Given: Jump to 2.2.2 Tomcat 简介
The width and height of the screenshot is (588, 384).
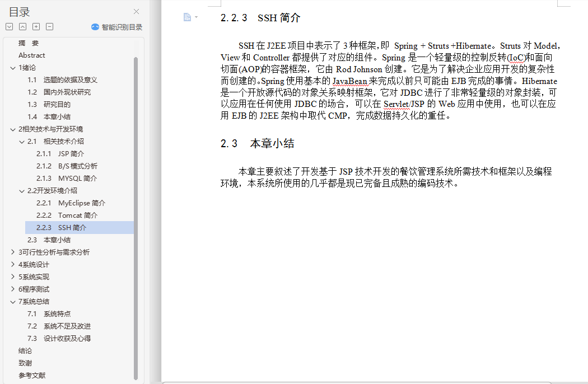Looking at the screenshot, I should pyautogui.click(x=67, y=216).
